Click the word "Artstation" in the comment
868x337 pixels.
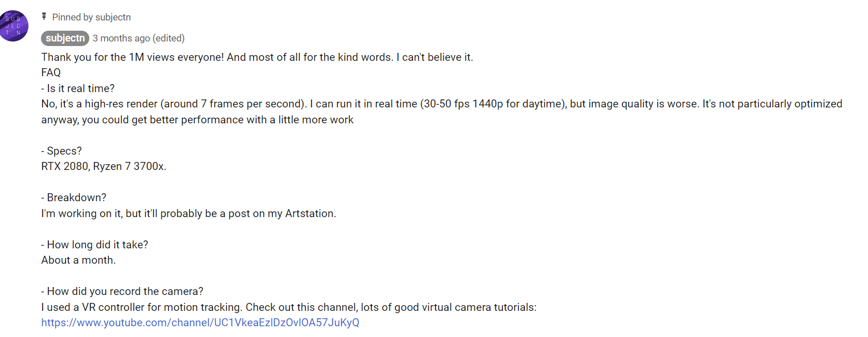[312, 214]
